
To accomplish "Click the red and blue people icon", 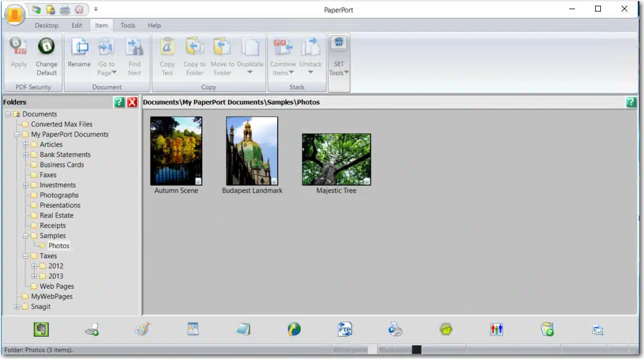I will tap(497, 330).
